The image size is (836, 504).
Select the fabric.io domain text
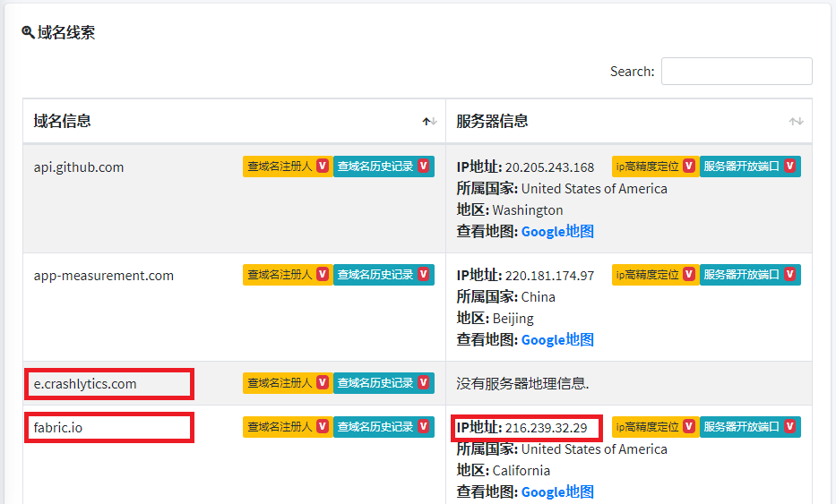coord(57,427)
